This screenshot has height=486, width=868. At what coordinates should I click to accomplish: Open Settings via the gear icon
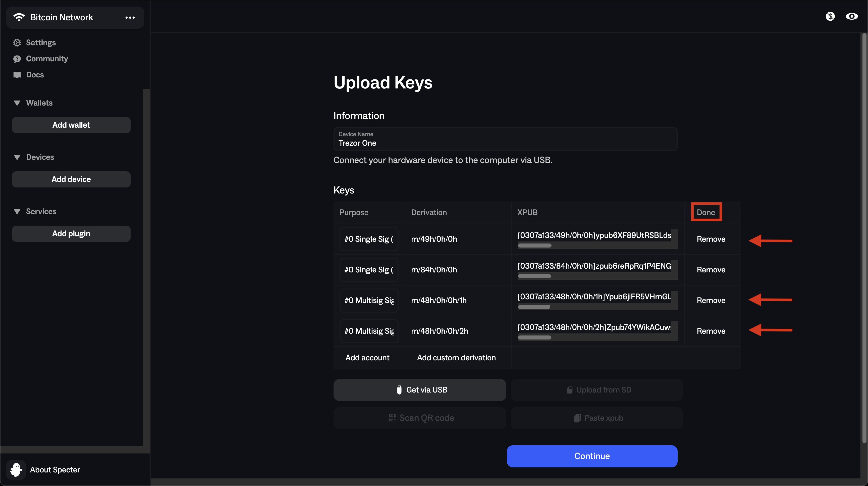(17, 42)
